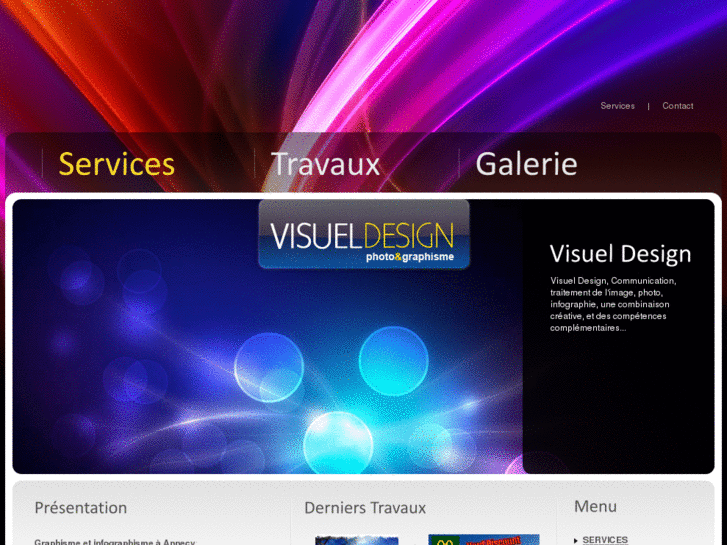Open the Travaux navigation tab
This screenshot has width=727, height=545.
(x=325, y=164)
